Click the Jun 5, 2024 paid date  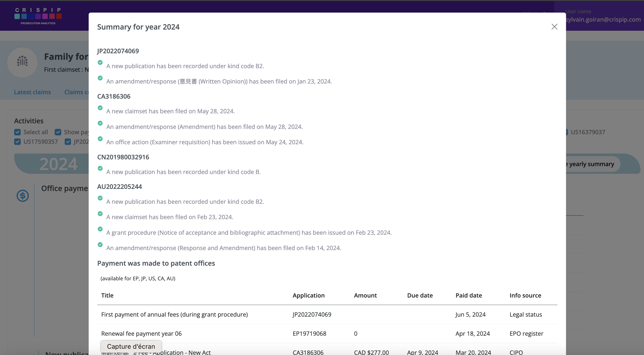coord(470,315)
